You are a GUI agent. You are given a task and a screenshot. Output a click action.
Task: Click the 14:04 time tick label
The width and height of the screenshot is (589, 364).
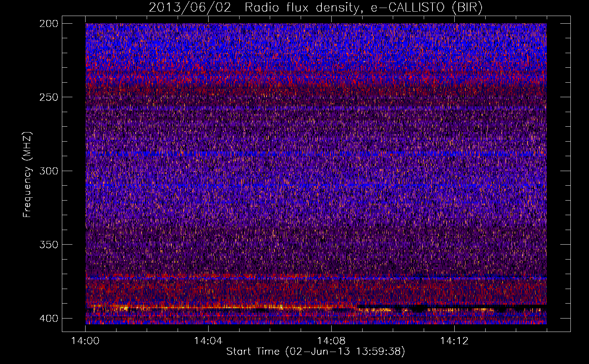pyautogui.click(x=208, y=341)
